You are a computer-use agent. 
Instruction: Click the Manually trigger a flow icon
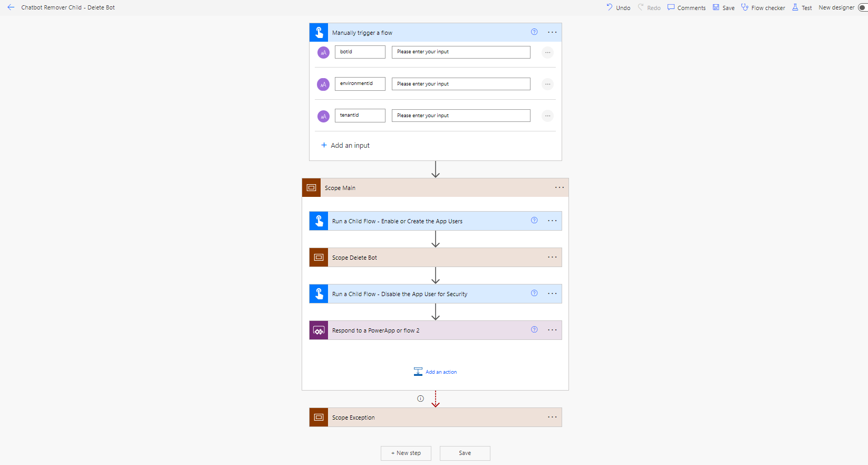click(x=319, y=32)
